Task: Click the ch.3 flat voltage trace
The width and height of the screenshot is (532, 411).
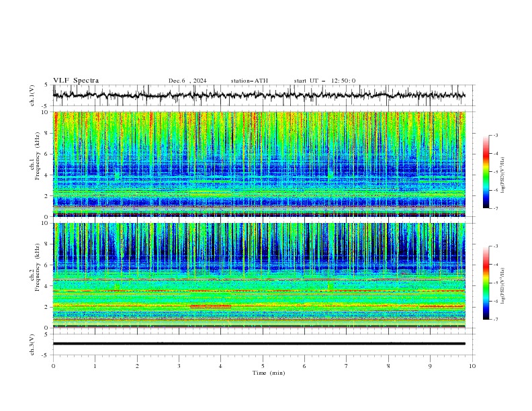Action: [259, 344]
